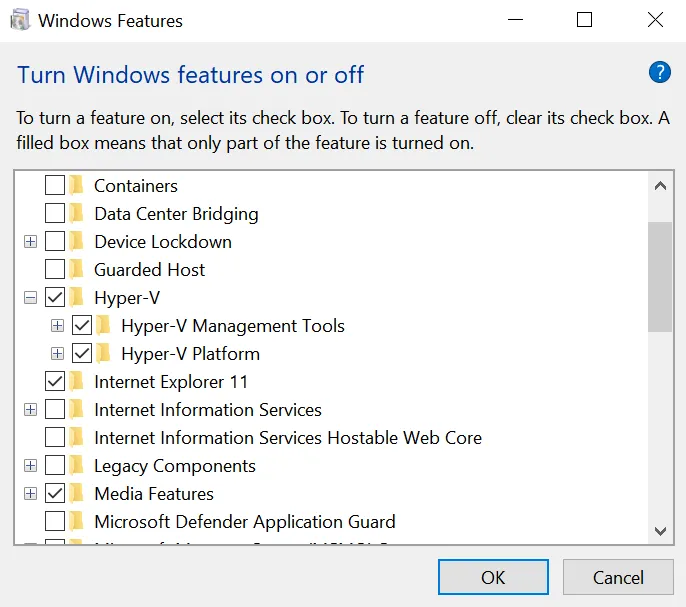Expand Internet Information Services node
This screenshot has height=607, width=686.
click(30, 410)
